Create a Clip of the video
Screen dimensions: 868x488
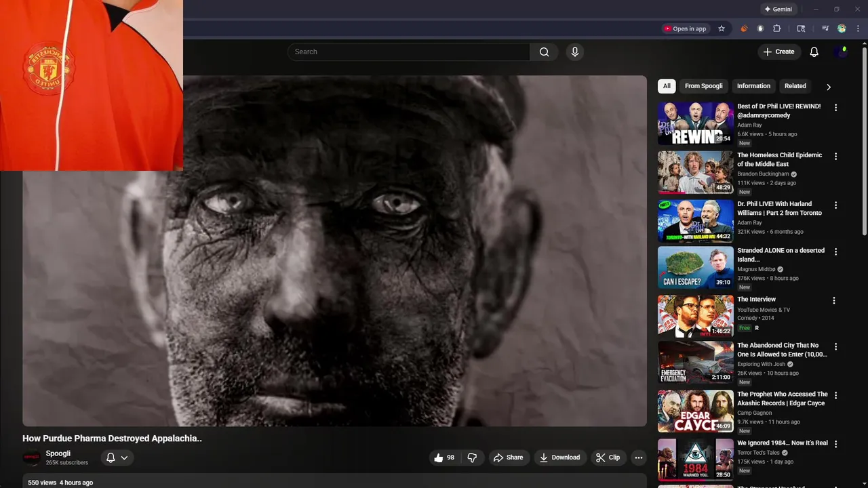[608, 457]
